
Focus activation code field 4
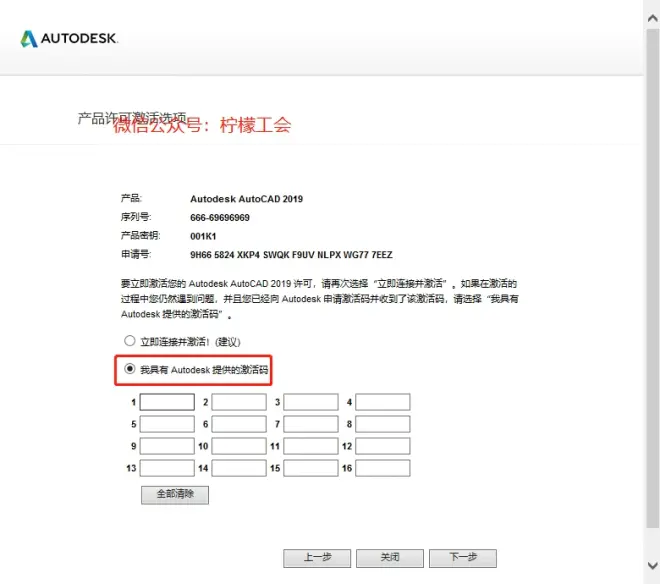pos(383,402)
